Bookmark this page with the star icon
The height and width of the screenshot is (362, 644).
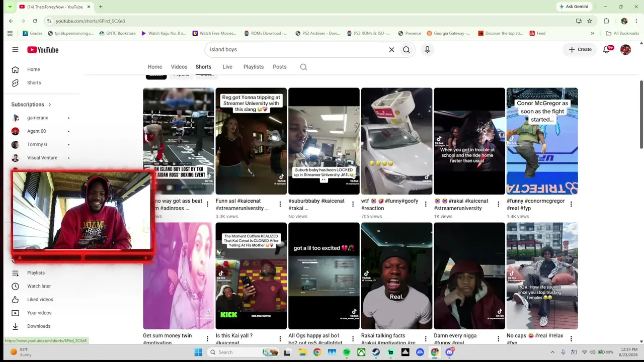pyautogui.click(x=590, y=21)
